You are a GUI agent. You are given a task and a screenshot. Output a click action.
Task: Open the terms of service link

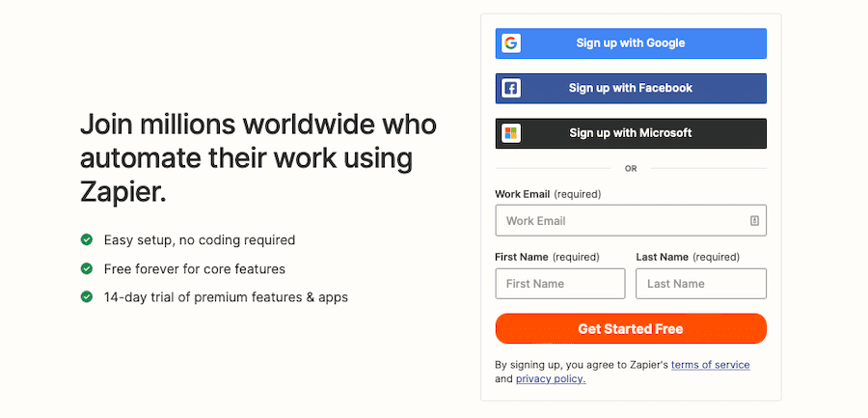710,365
